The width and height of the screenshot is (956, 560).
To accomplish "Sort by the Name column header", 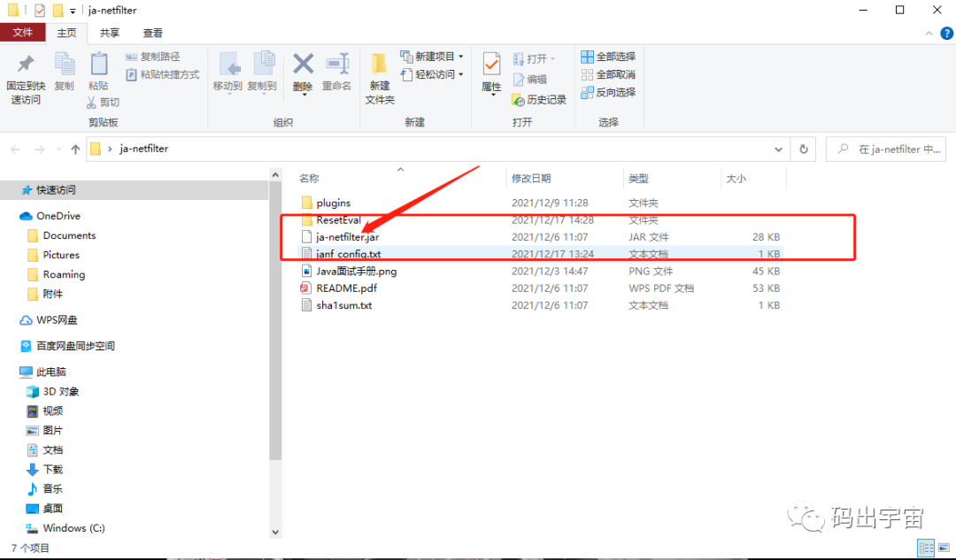I will [309, 179].
